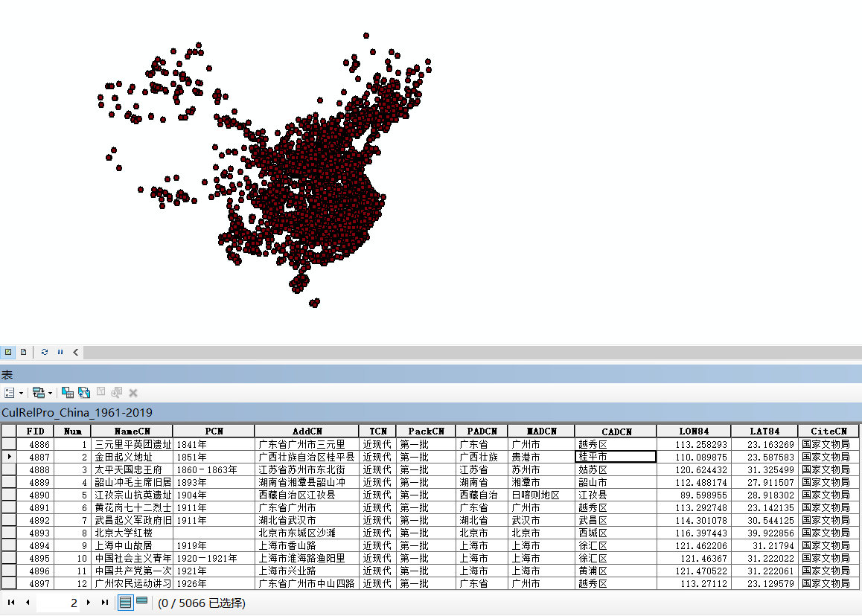Image resolution: width=862 pixels, height=616 pixels.
Task: Click the Clear Selection icon
Action: [x=101, y=392]
